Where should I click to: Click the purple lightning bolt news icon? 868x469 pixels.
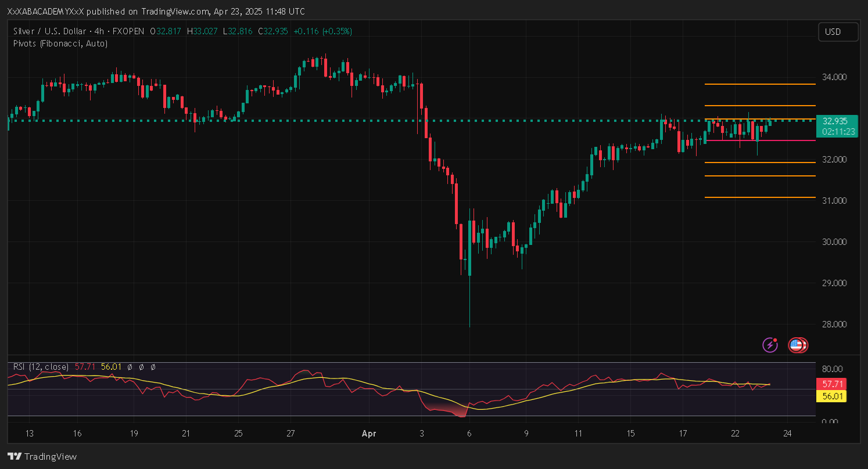(x=770, y=345)
